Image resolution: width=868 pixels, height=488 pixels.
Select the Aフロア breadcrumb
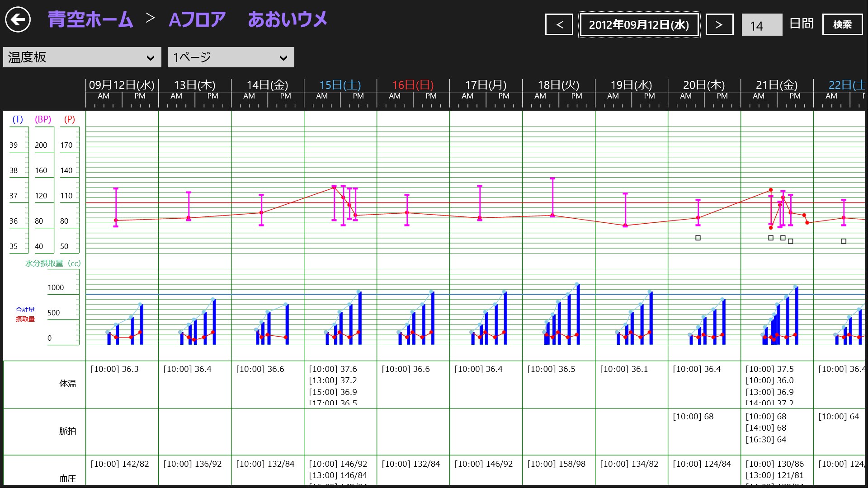[197, 19]
